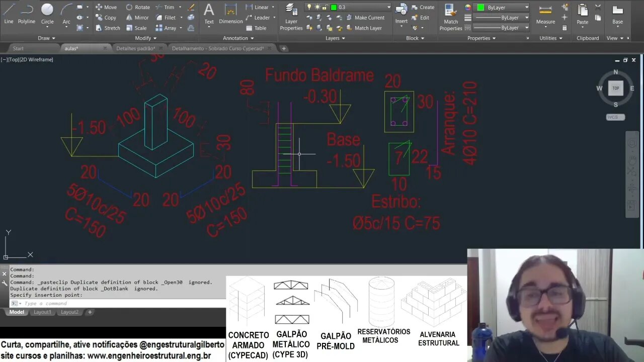This screenshot has width=644, height=362.
Task: Click the Erase tool icon
Action: 191,7
